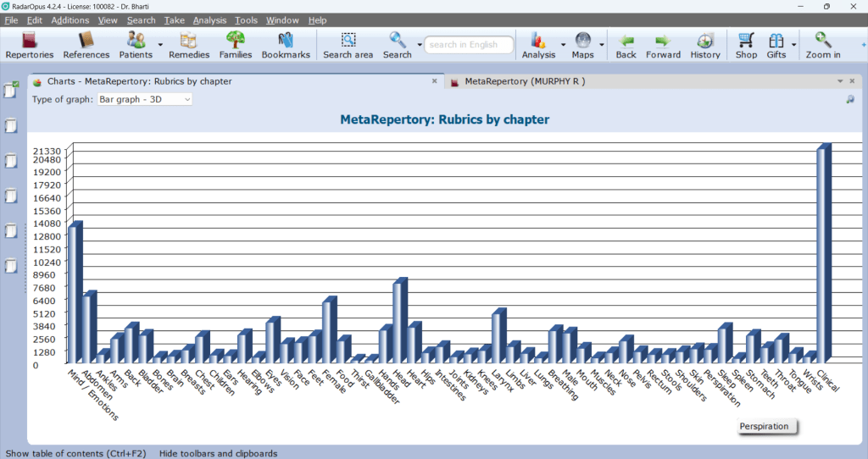The image size is (868, 459).
Task: Click the chart magnifier icon at top right
Action: point(850,100)
